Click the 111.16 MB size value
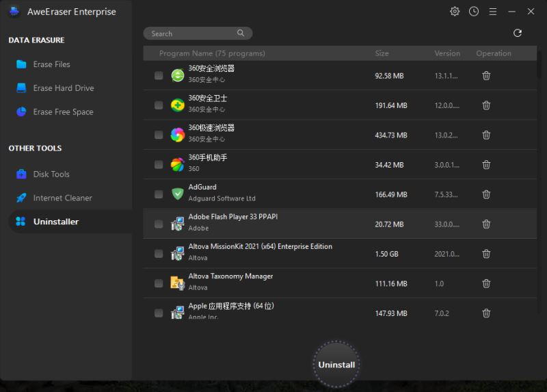Image resolution: width=547 pixels, height=392 pixels. click(391, 283)
